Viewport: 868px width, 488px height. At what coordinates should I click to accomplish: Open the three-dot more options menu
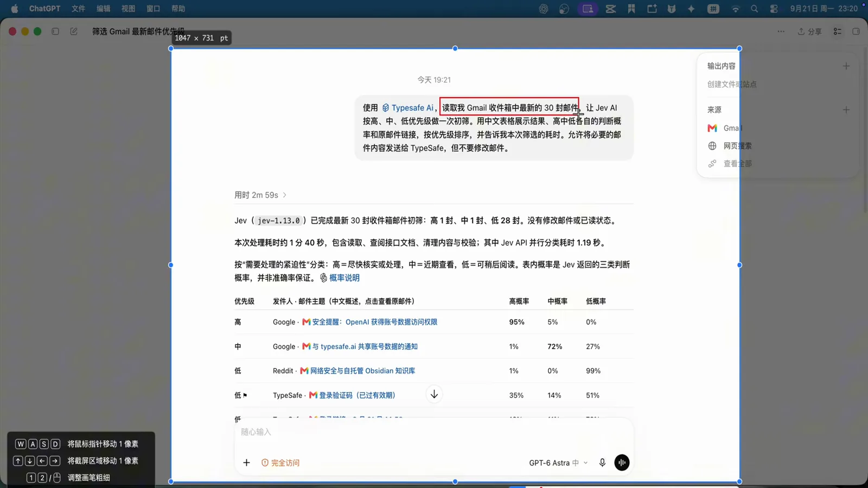(781, 31)
